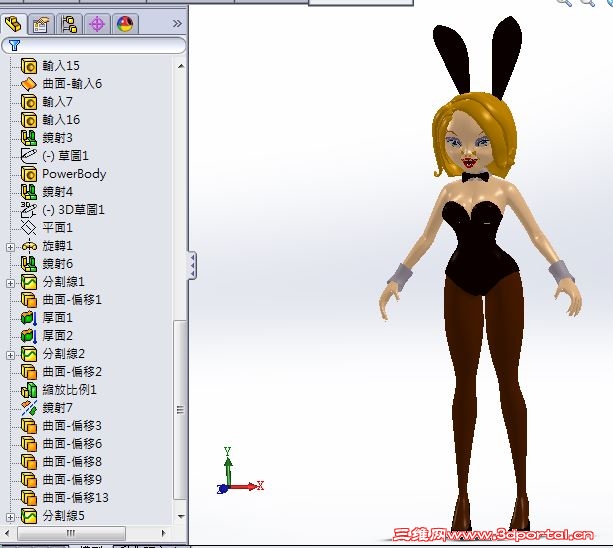613x548 pixels.
Task: Select the 鏡射6 mirror icon
Action: point(29,264)
